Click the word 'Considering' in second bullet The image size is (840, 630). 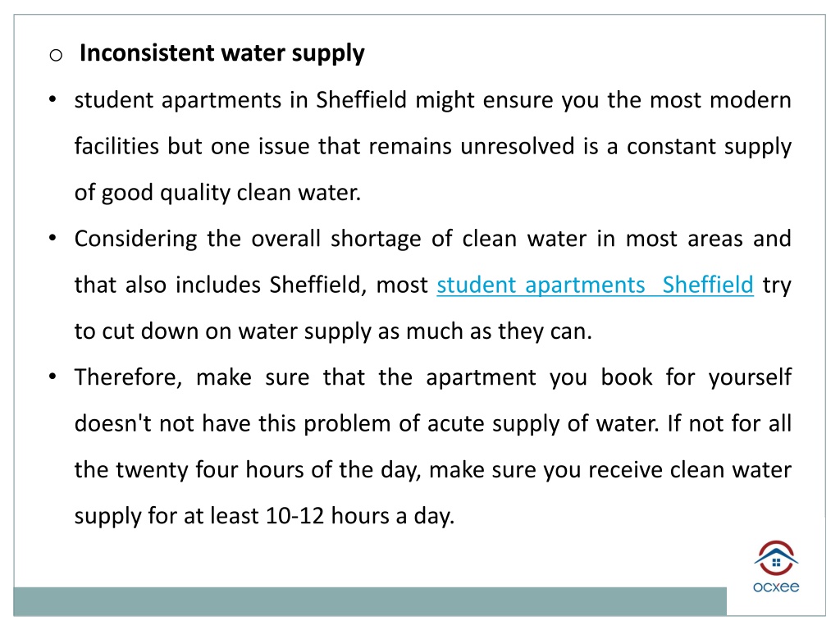coord(136,239)
